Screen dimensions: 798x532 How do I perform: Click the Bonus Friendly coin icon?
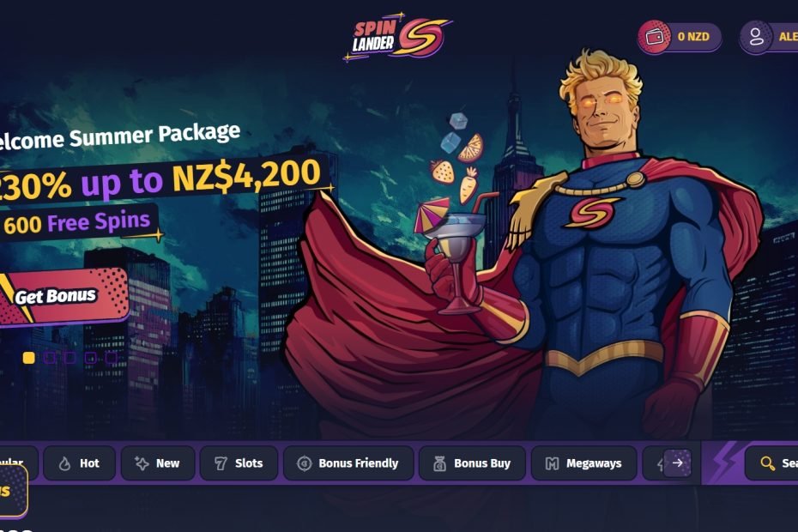[305, 463]
